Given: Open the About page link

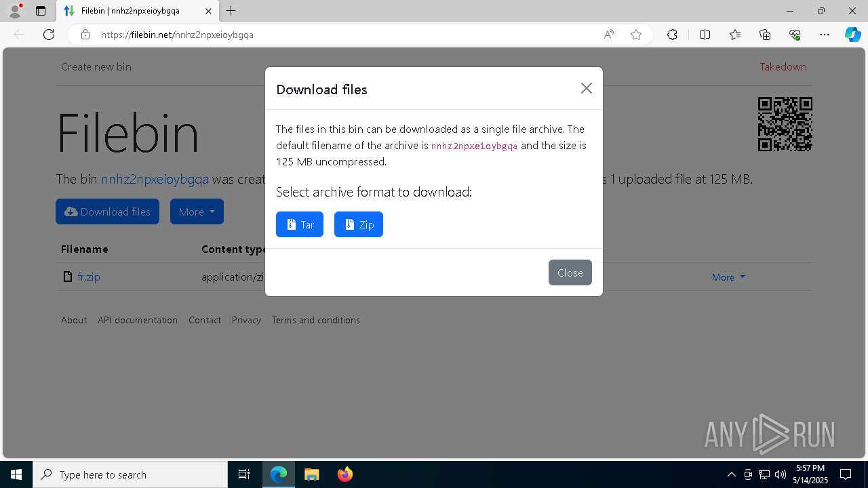Looking at the screenshot, I should [74, 320].
